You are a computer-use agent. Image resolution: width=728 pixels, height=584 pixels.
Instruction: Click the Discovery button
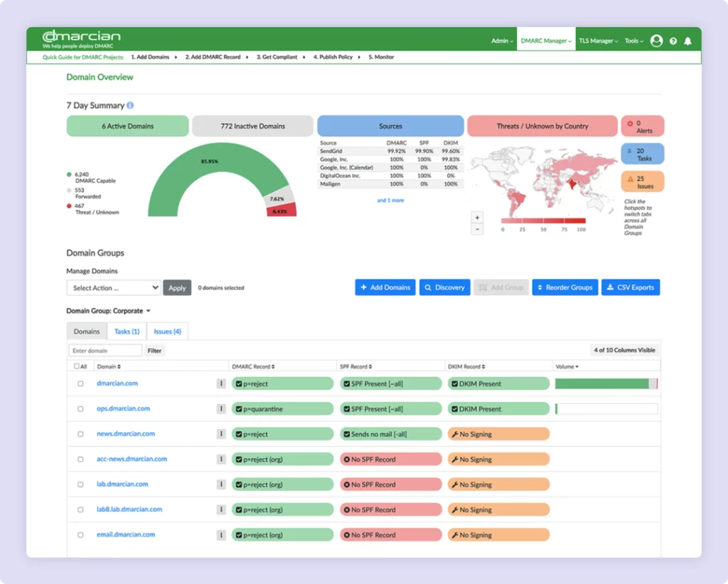(445, 287)
